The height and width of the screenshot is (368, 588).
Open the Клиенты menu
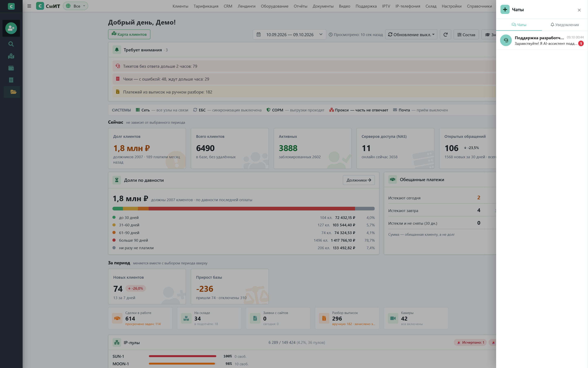180,6
